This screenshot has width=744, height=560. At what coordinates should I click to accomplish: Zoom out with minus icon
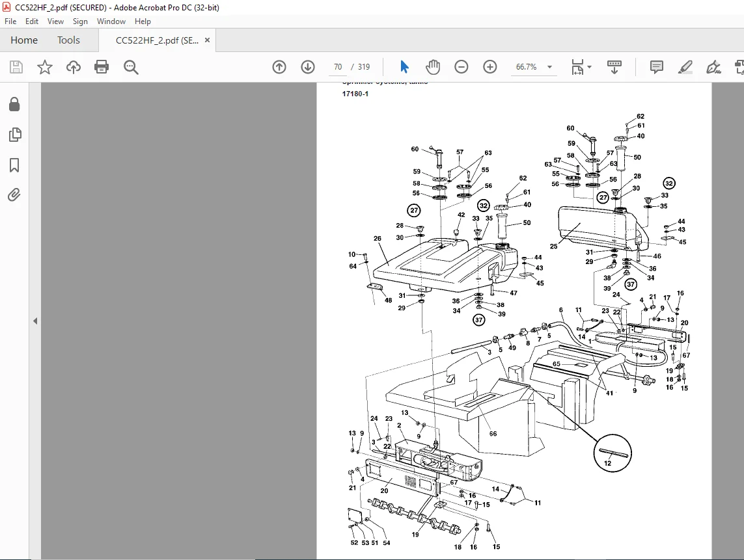462,67
